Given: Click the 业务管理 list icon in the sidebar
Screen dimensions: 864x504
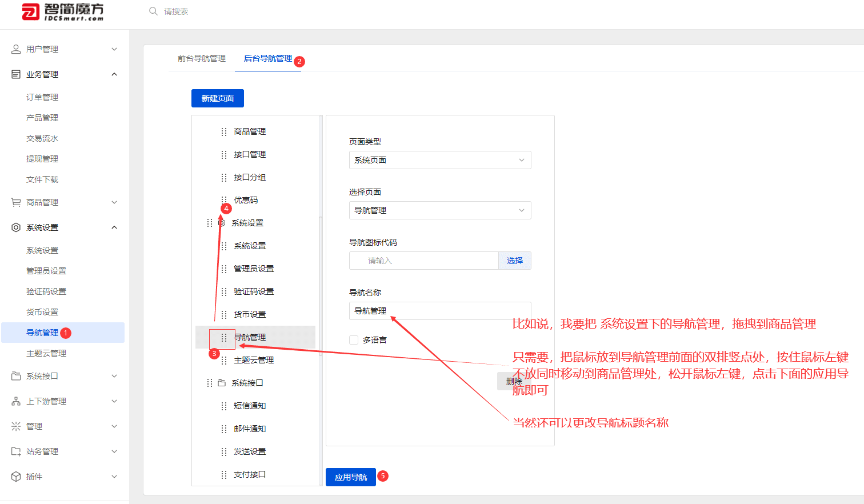Looking at the screenshot, I should (x=16, y=74).
